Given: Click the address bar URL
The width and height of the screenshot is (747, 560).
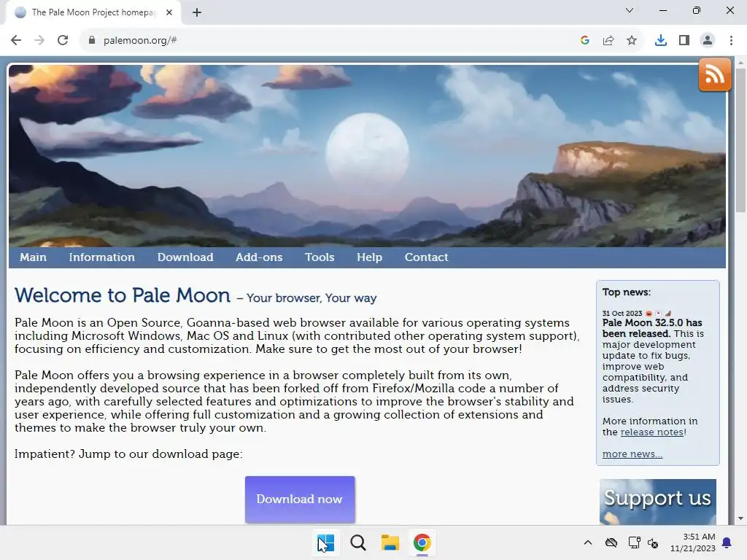Looking at the screenshot, I should (x=140, y=41).
